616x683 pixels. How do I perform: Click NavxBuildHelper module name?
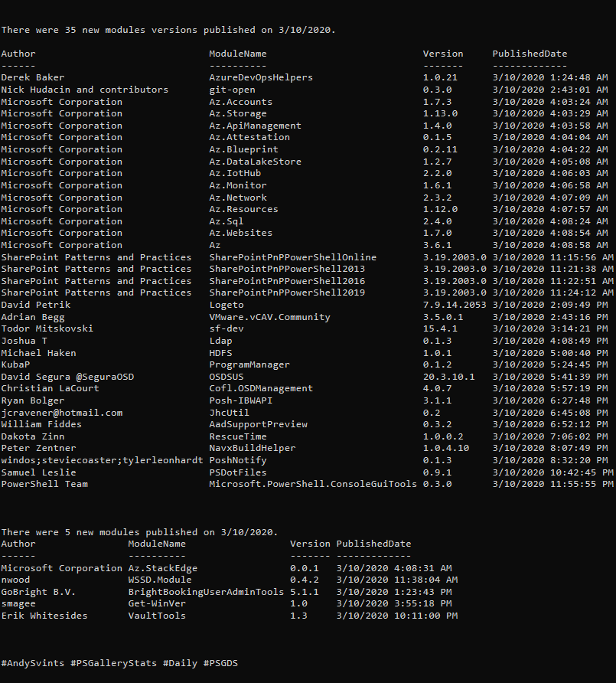[252, 448]
